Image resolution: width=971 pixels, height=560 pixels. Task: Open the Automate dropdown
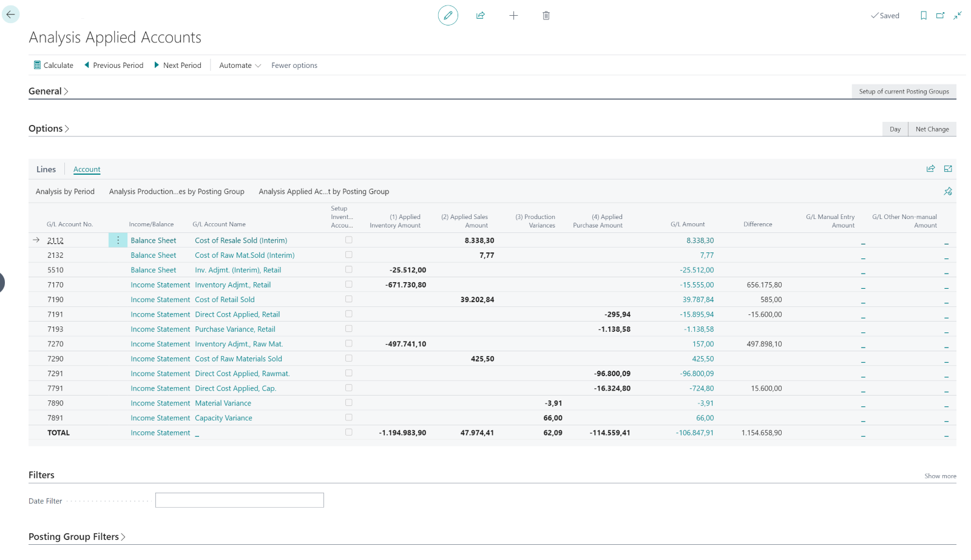point(240,65)
